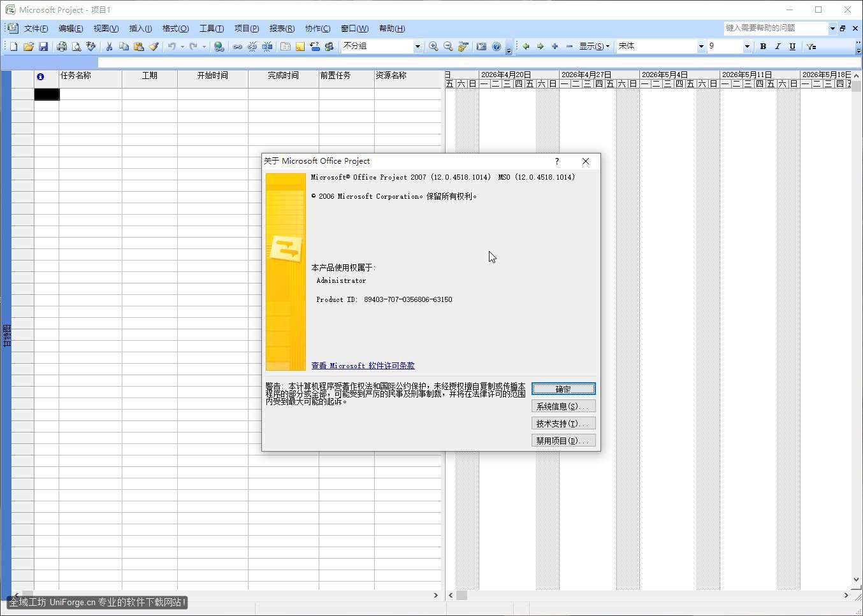The image size is (863, 616).
Task: Open the undo history dropdown arrow
Action: click(x=182, y=47)
